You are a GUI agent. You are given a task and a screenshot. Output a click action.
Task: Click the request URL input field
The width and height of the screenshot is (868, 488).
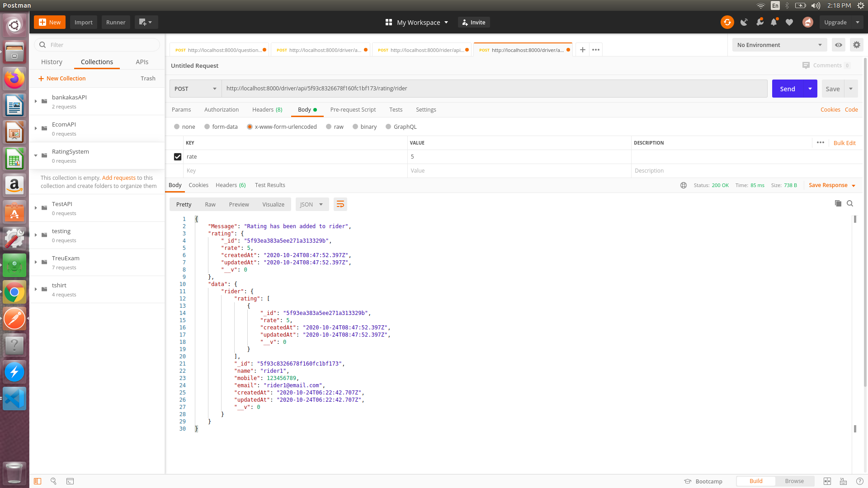pos(494,89)
